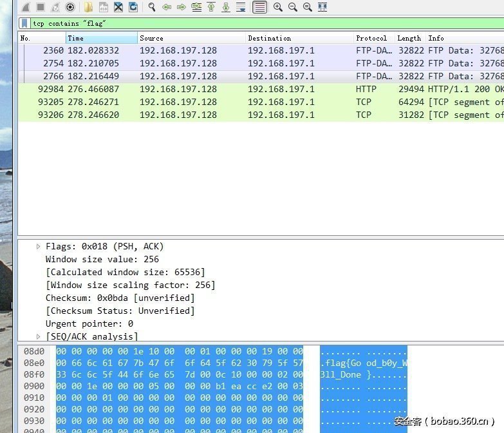The width and height of the screenshot is (504, 433).
Task: Toggle colorize packet list button
Action: pyautogui.click(x=259, y=7)
